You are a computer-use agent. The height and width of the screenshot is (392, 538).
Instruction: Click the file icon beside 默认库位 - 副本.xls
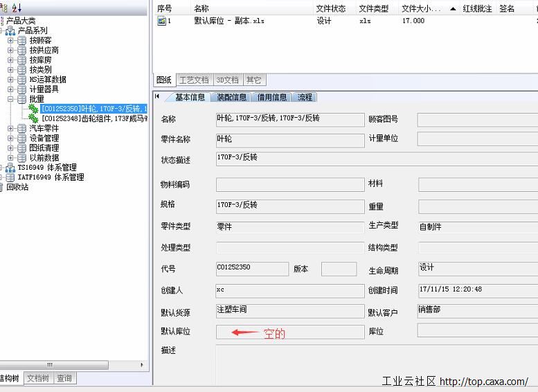coord(162,21)
